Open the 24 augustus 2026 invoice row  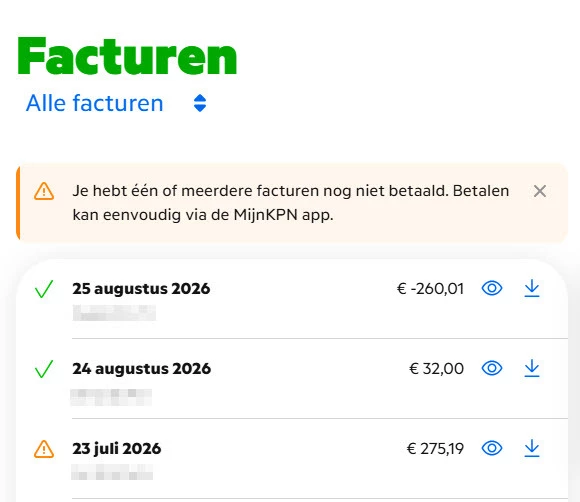click(292, 378)
